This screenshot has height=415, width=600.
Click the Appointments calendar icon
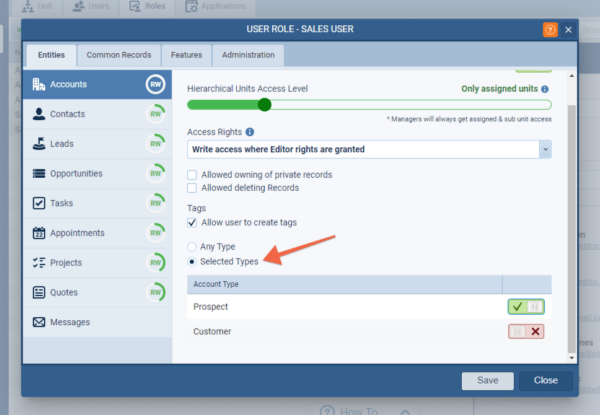coord(39,233)
